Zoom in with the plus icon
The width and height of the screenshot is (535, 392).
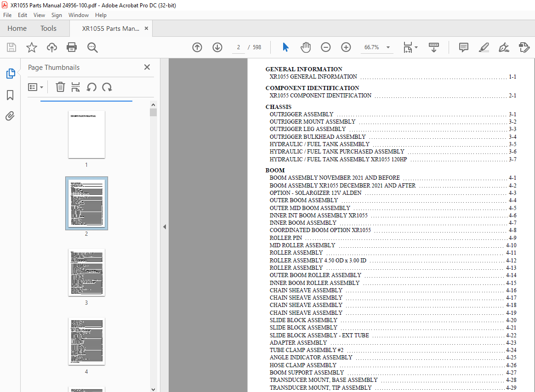pos(346,47)
